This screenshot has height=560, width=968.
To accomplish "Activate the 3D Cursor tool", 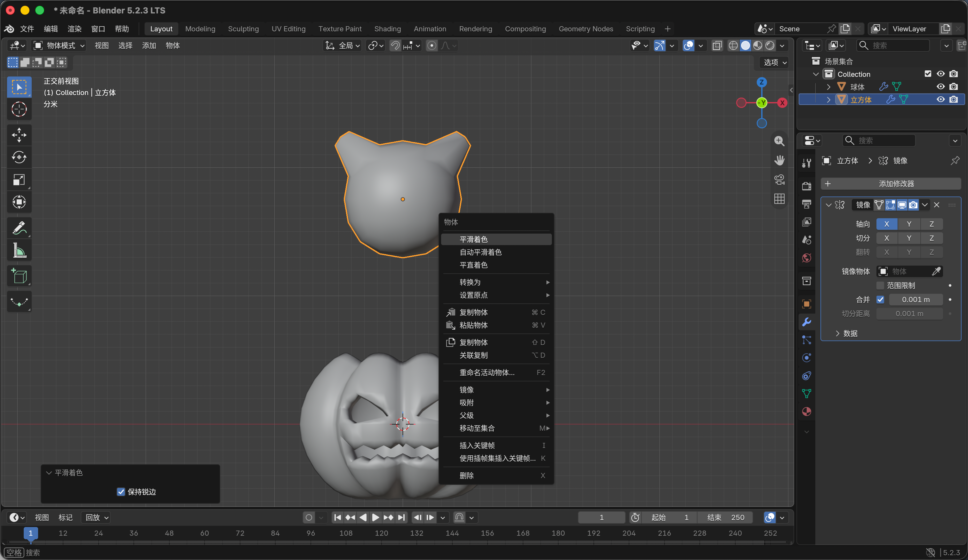I will tap(19, 109).
